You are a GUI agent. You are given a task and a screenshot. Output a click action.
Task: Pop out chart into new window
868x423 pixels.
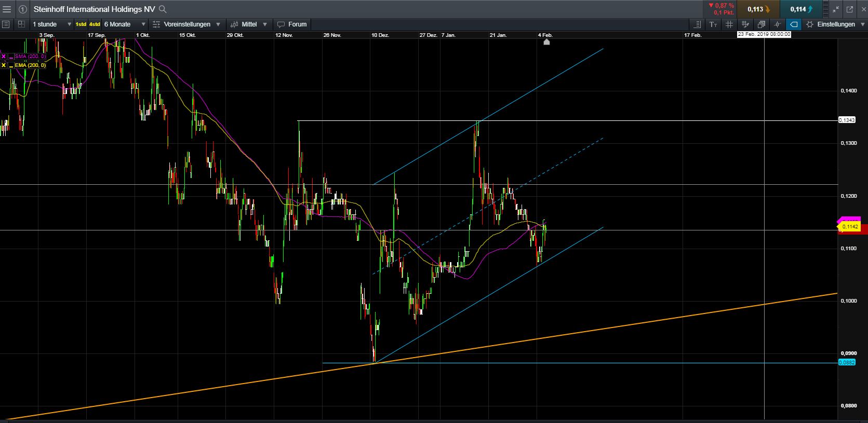coord(850,9)
